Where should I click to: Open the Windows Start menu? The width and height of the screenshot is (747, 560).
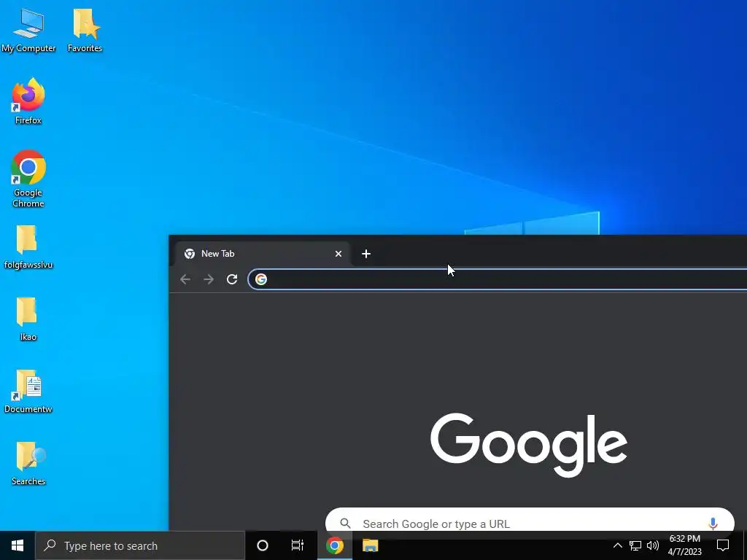18,545
